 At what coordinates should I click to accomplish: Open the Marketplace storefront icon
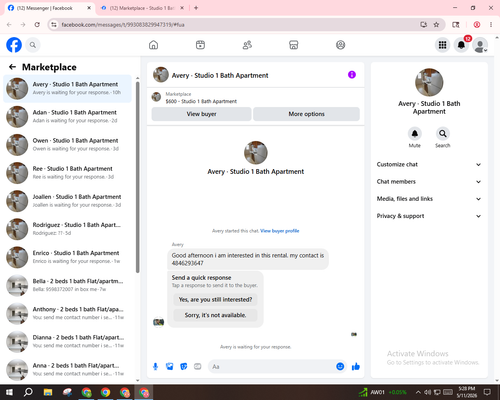point(294,45)
